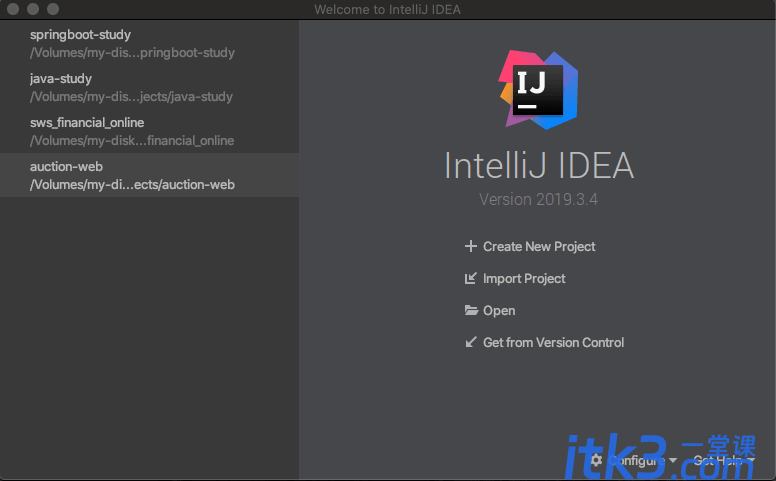776x481 pixels.
Task: Create New Project link
Action: (x=539, y=246)
